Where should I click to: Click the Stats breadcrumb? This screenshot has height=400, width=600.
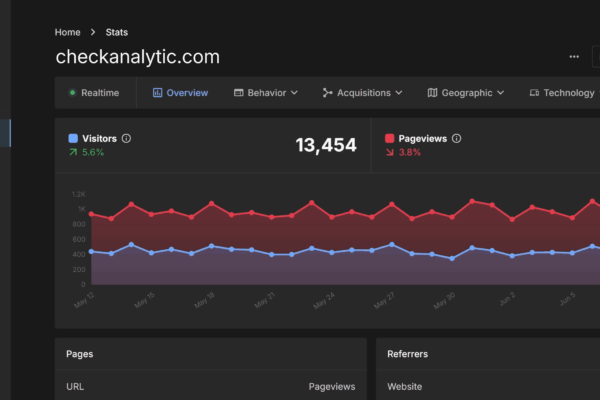[117, 32]
